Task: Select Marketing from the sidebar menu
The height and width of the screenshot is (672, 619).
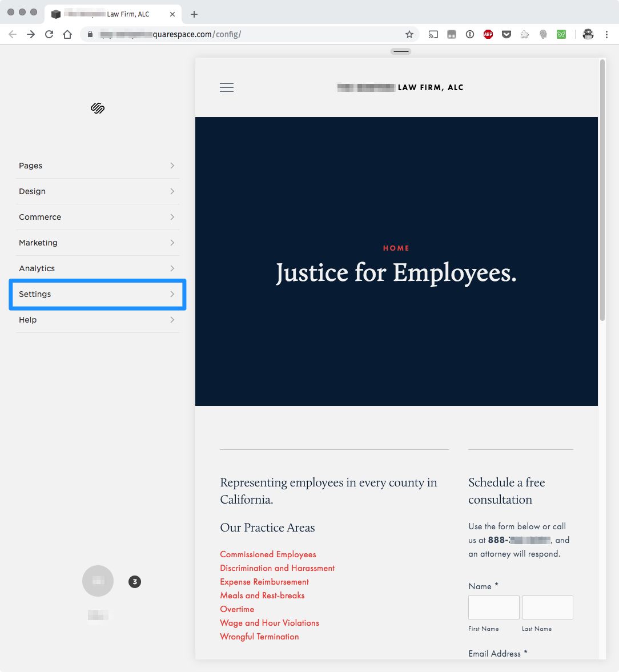Action: coord(38,243)
